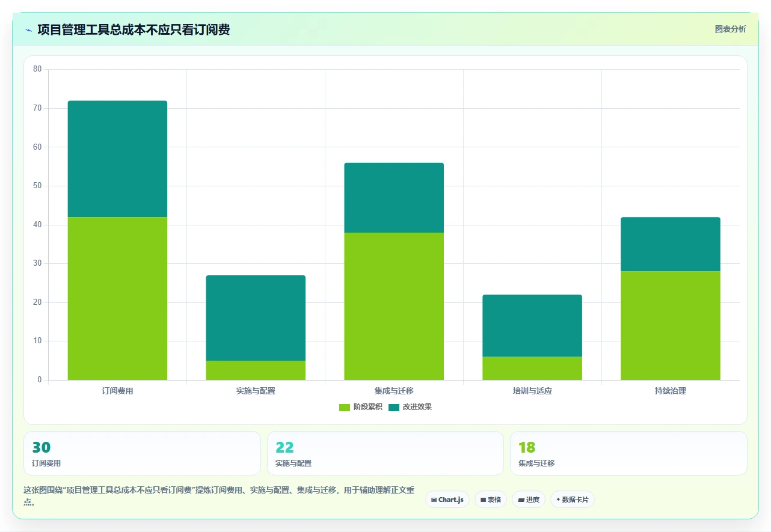Click the teal segment of 实施与配置 bar
This screenshot has width=771, height=532.
pos(256,318)
